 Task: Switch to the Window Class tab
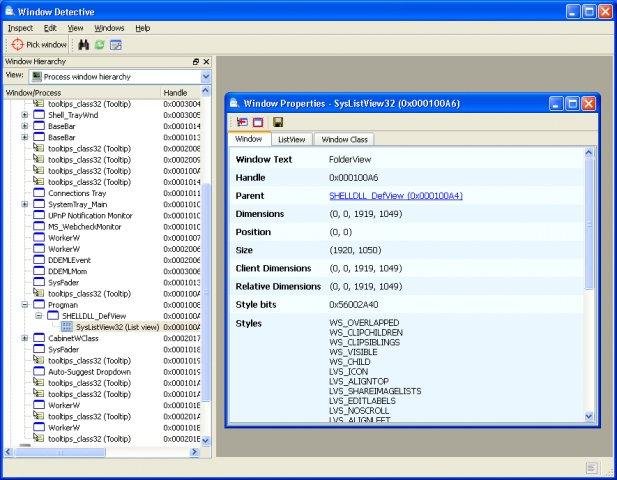pyautogui.click(x=345, y=139)
